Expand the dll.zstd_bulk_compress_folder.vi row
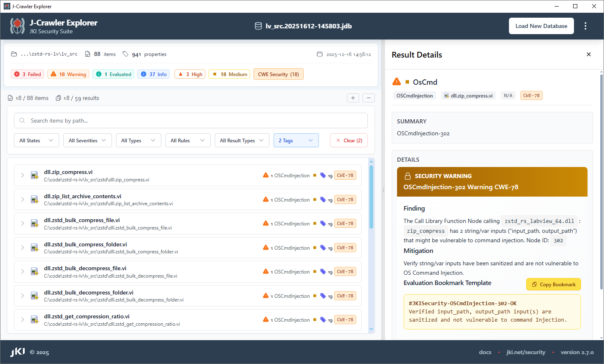This screenshot has width=604, height=364. click(22, 248)
